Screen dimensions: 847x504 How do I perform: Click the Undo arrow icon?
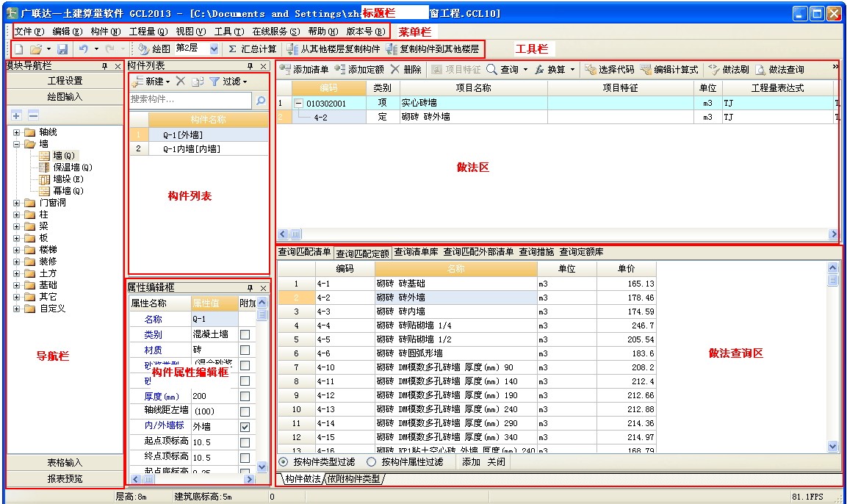click(83, 49)
